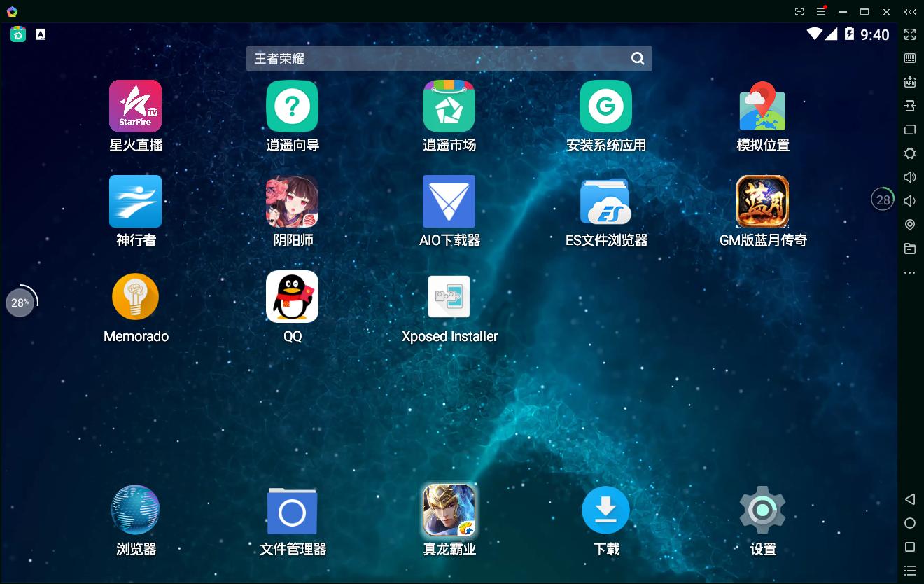
Task: Open Xposed Installer
Action: [x=449, y=297]
